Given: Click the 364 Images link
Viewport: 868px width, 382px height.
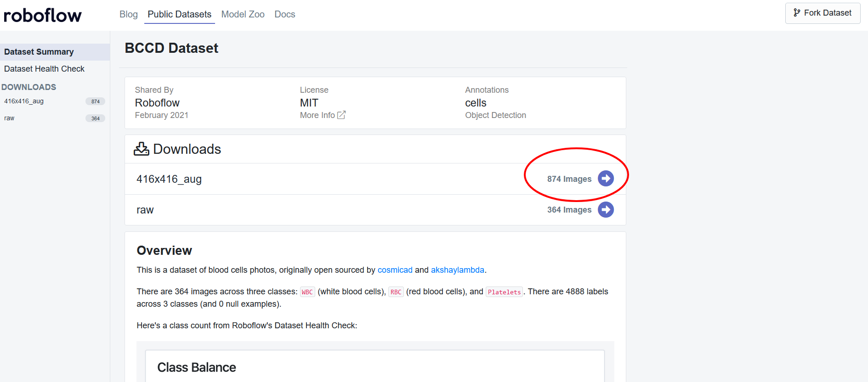Looking at the screenshot, I should 569,210.
